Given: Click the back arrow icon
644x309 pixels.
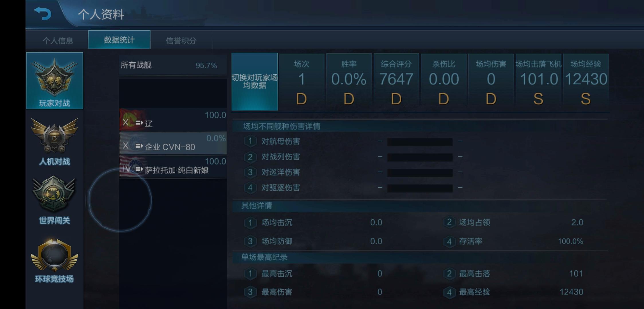Looking at the screenshot, I should pos(42,13).
